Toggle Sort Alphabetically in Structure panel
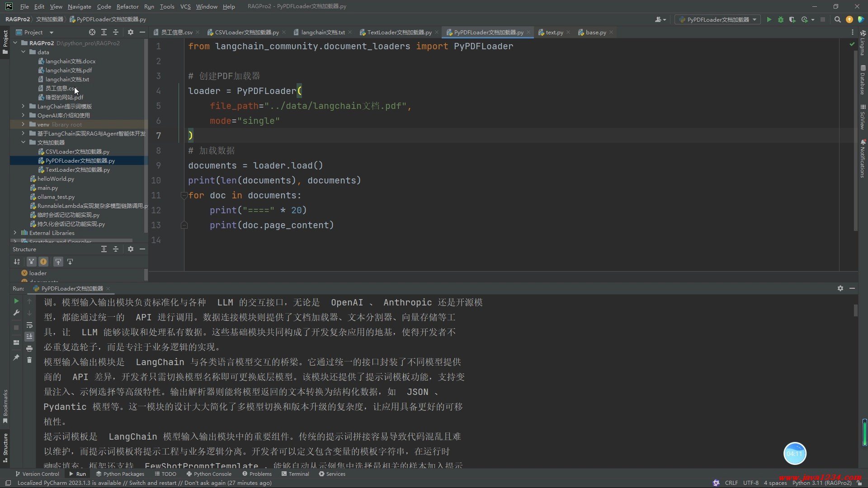Image resolution: width=868 pixels, height=488 pixels. pyautogui.click(x=17, y=262)
